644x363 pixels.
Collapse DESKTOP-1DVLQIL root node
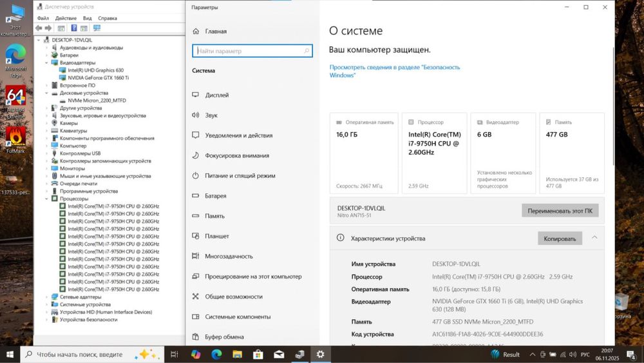click(39, 40)
